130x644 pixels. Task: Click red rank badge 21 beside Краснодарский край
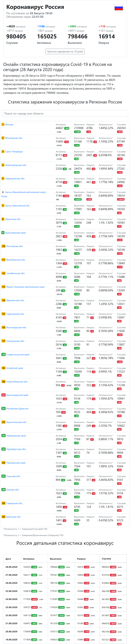[x=3, y=395]
